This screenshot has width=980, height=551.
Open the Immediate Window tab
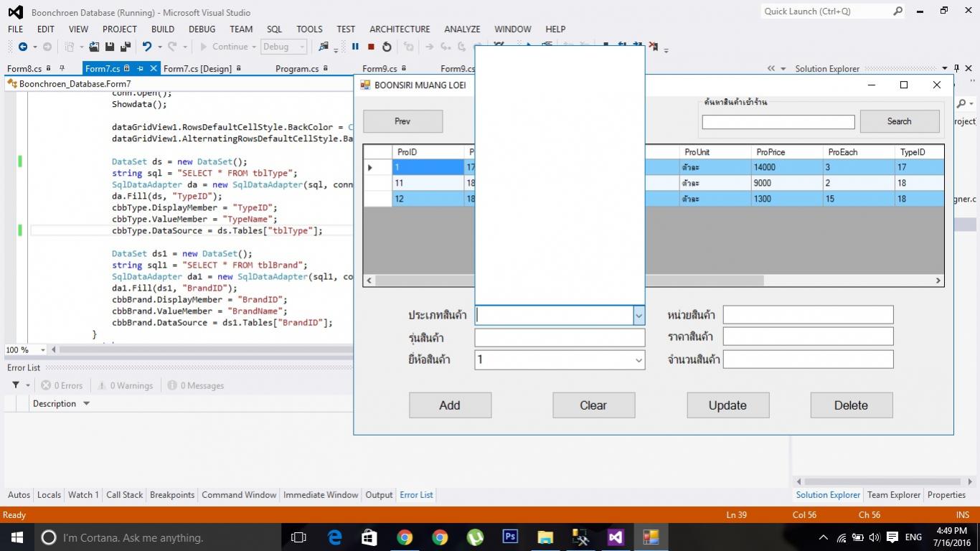[321, 495]
